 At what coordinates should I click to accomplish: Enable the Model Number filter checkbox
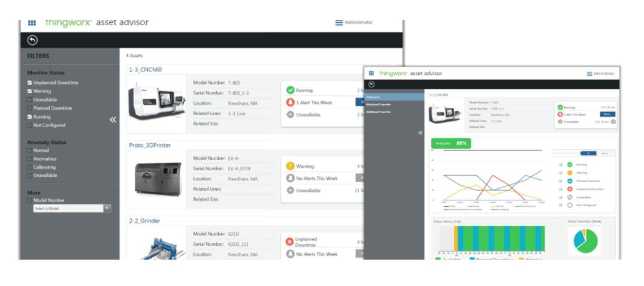29,200
